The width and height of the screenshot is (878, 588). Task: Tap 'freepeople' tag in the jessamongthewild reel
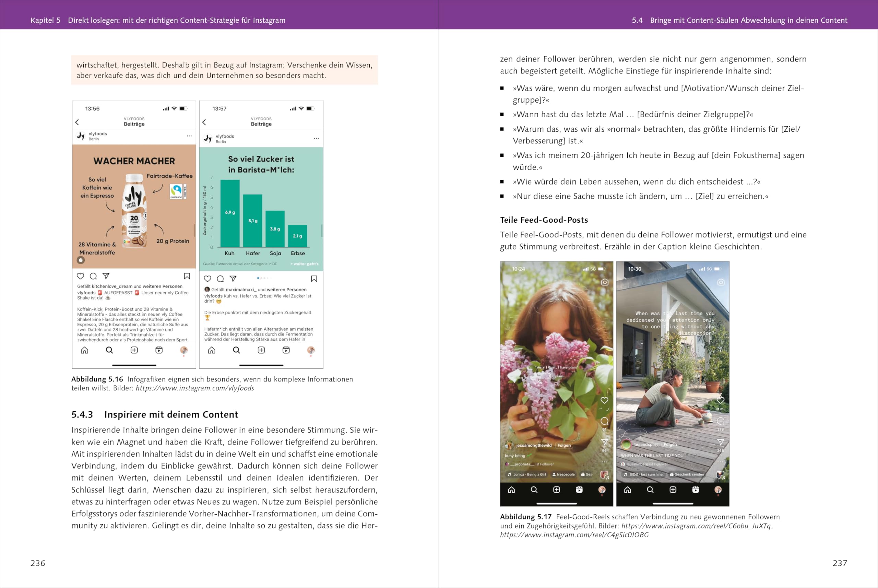pyautogui.click(x=563, y=474)
